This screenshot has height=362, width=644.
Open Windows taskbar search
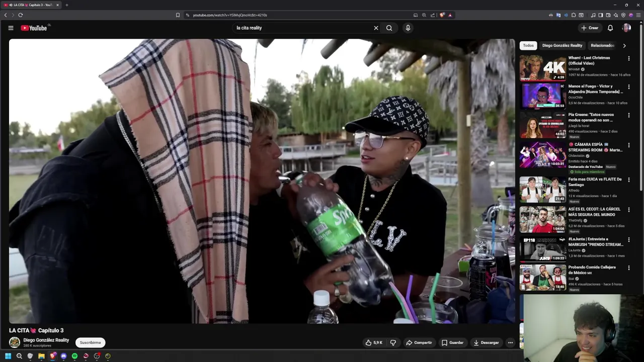point(19,356)
